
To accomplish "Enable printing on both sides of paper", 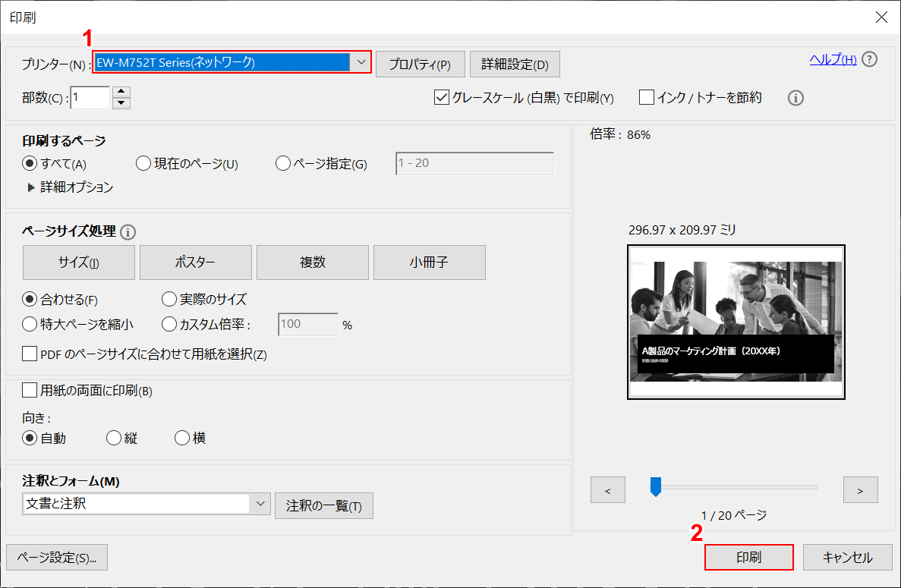I will 30,391.
